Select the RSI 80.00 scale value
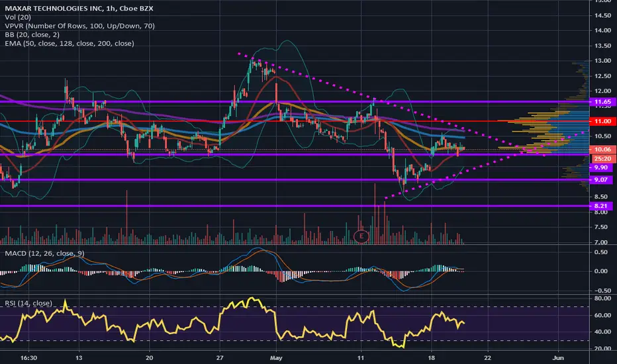This screenshot has height=364, width=617. [x=603, y=298]
